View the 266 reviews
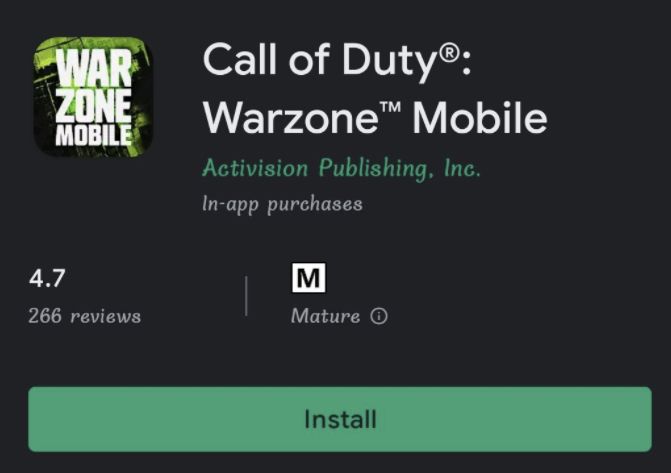 click(x=85, y=316)
